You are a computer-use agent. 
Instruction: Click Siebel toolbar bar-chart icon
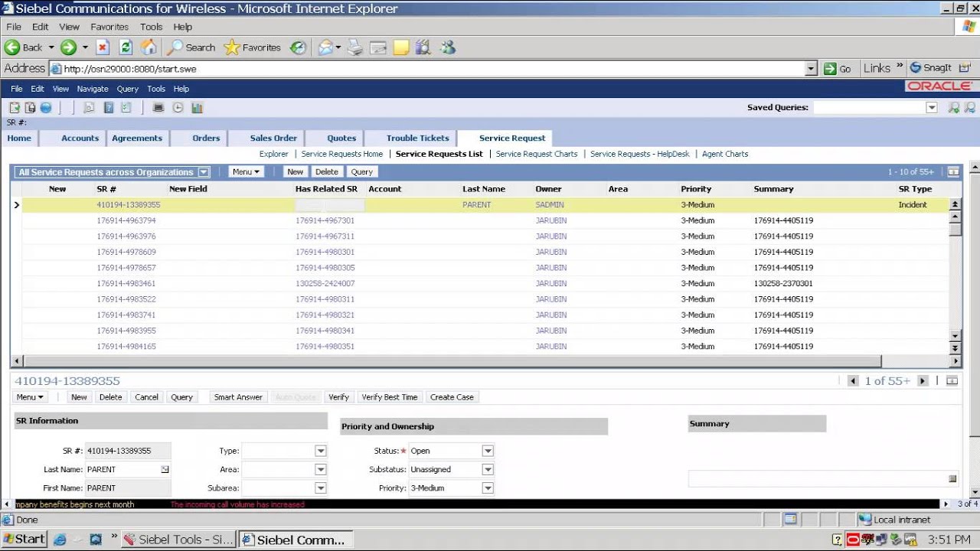197,108
